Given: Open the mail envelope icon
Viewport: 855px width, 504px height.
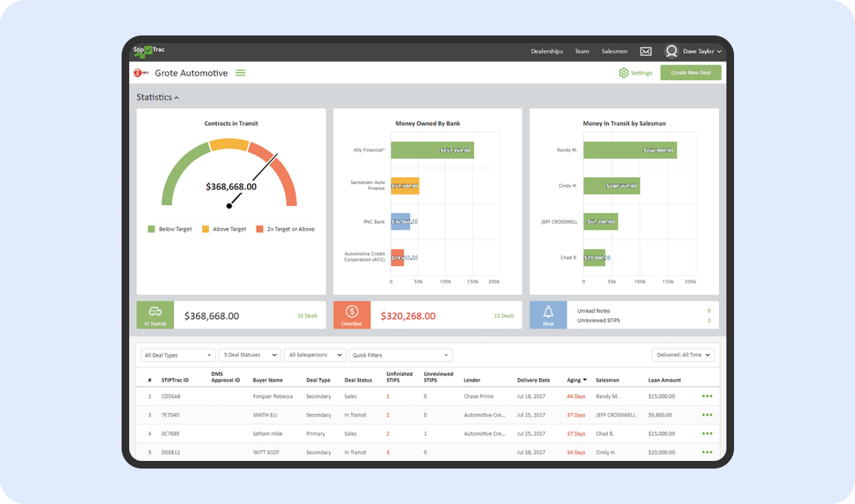Looking at the screenshot, I should point(645,51).
